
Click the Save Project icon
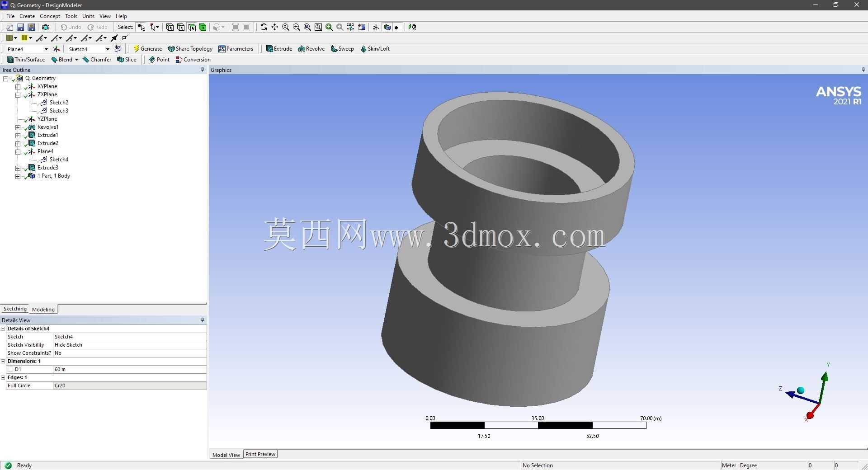pos(20,27)
